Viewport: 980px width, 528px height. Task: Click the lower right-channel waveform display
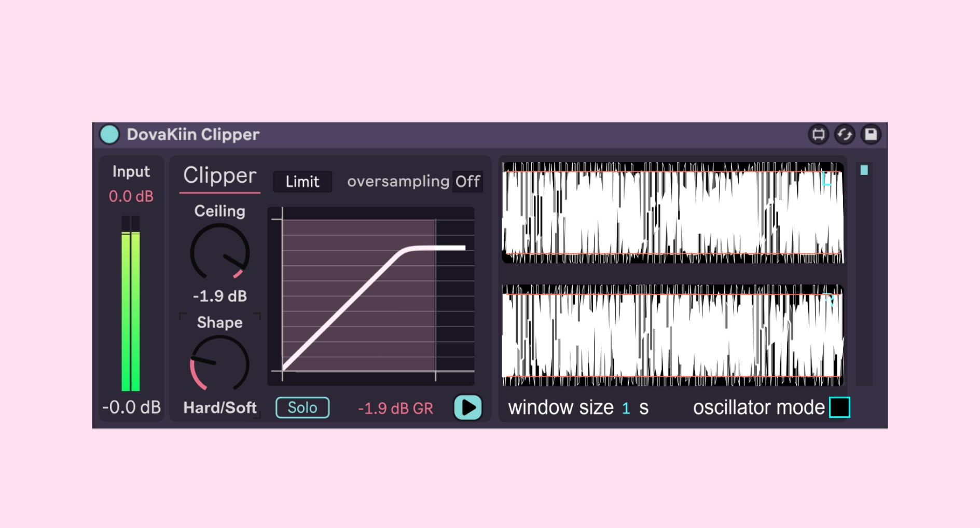(x=672, y=335)
